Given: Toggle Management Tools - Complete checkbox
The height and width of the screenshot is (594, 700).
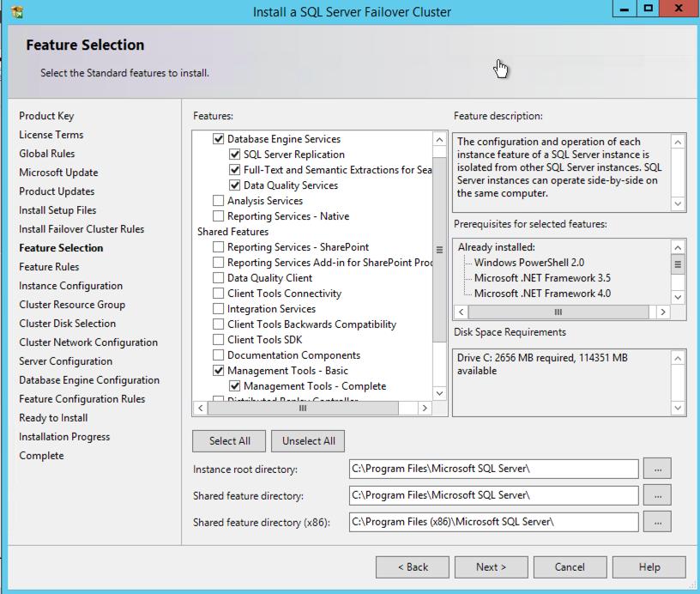Looking at the screenshot, I should point(235,386).
